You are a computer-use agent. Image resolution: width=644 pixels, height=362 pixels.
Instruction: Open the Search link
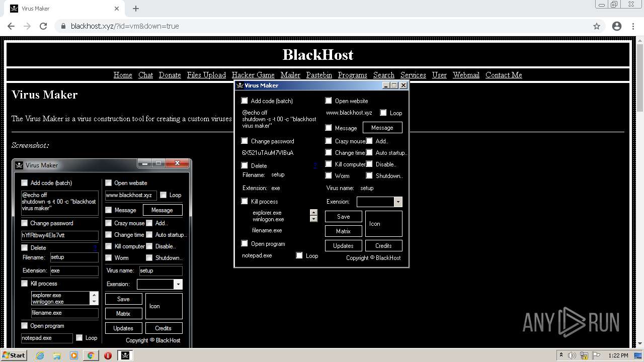(x=384, y=75)
